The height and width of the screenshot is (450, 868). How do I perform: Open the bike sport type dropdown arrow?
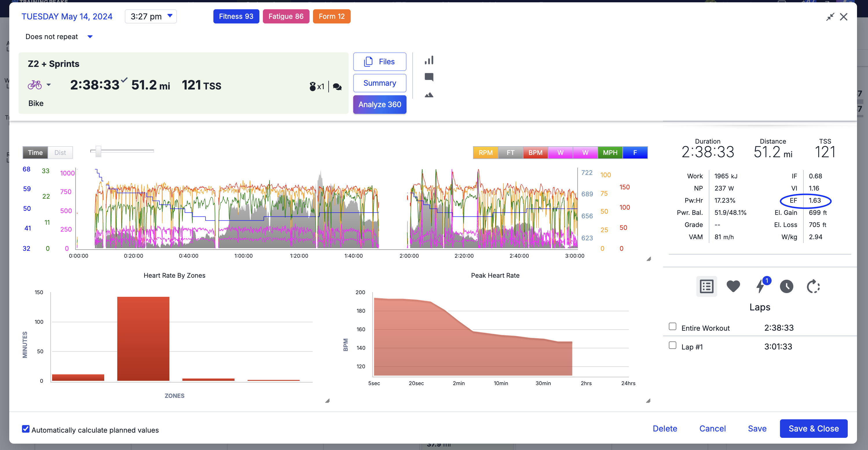(x=49, y=85)
